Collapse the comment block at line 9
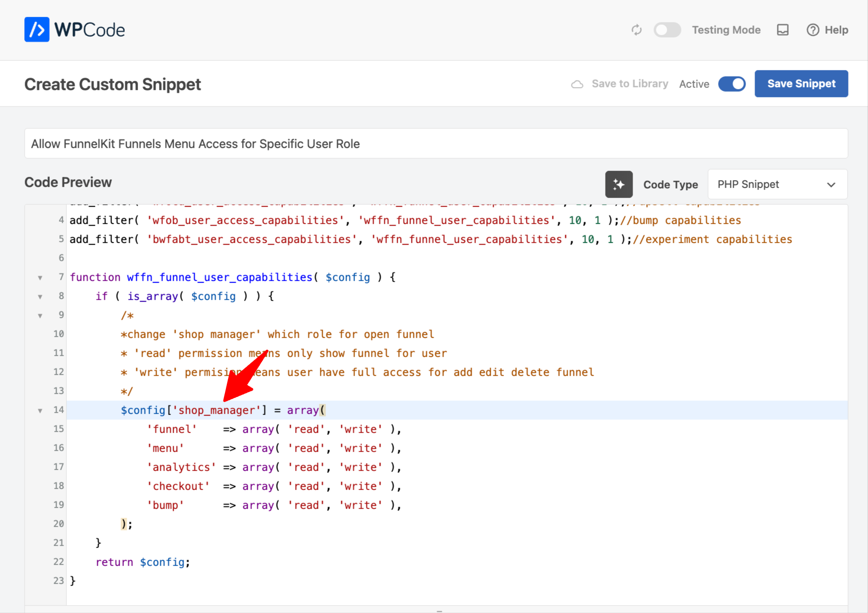The height and width of the screenshot is (613, 868). [x=40, y=315]
